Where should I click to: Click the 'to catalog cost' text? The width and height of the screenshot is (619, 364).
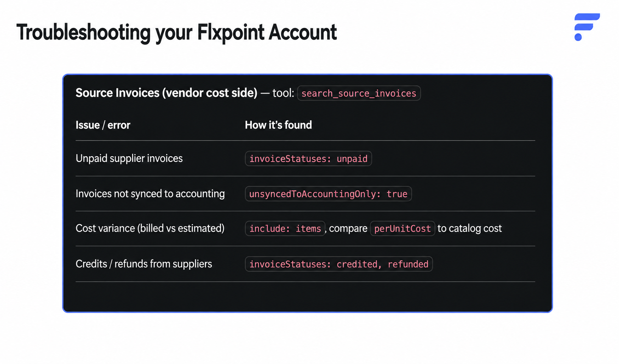tap(469, 228)
